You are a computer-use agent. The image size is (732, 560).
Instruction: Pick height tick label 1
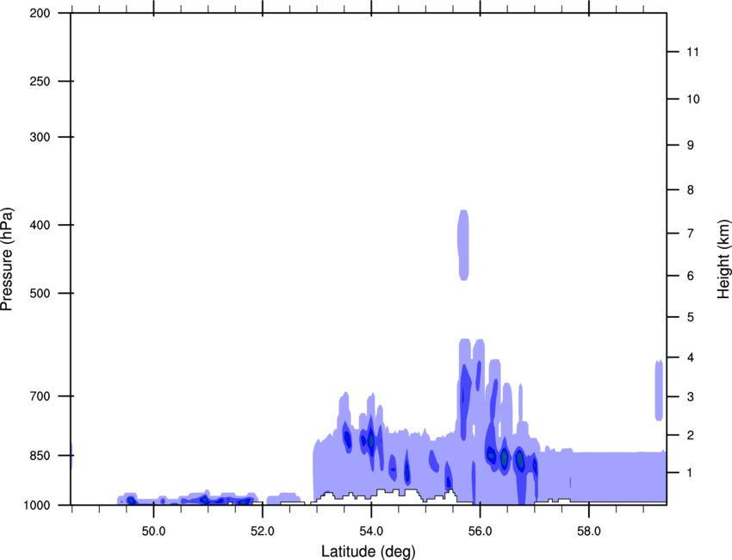[x=691, y=473]
